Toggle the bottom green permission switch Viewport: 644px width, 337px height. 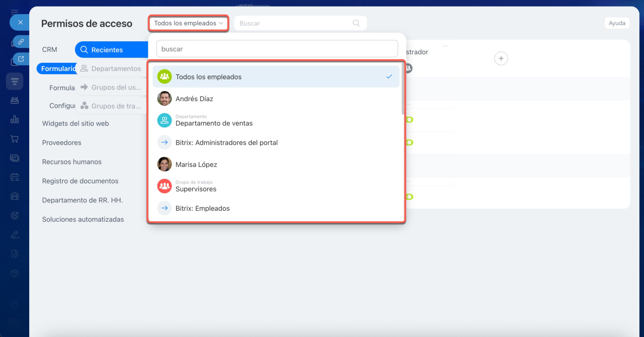click(409, 197)
